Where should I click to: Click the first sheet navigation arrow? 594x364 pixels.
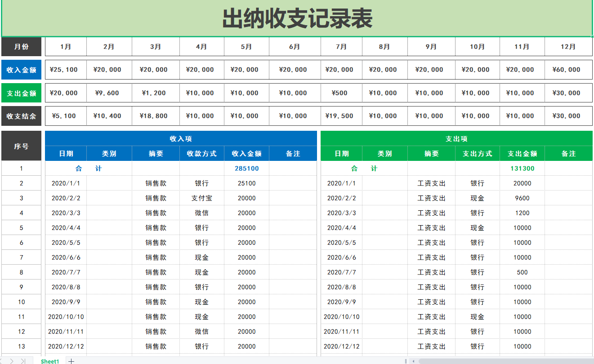(x=2, y=361)
